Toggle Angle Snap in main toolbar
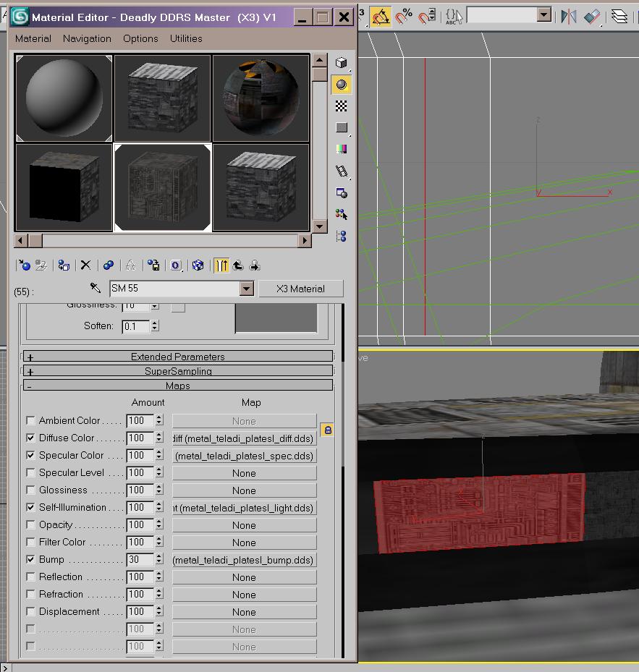639x672 pixels. point(381,15)
